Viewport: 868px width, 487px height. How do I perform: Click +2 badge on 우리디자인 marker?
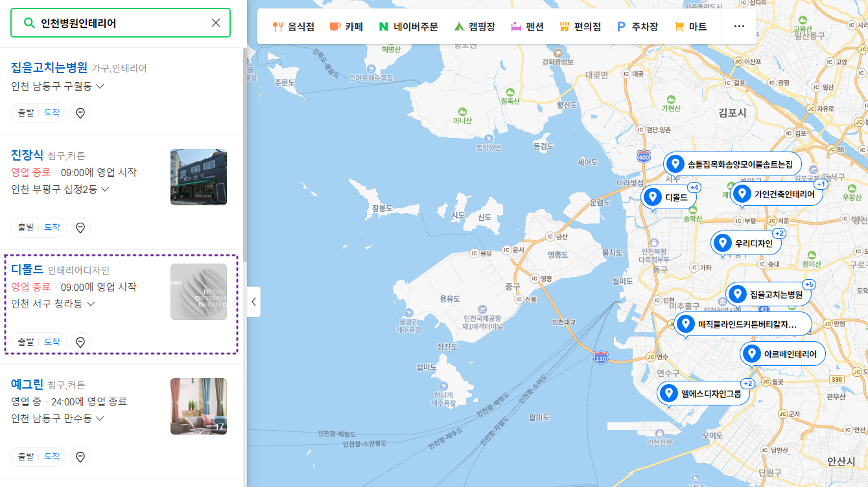coord(779,234)
